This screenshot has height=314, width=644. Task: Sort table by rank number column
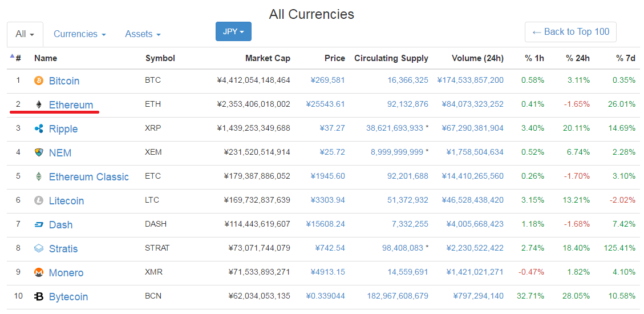tap(18, 58)
